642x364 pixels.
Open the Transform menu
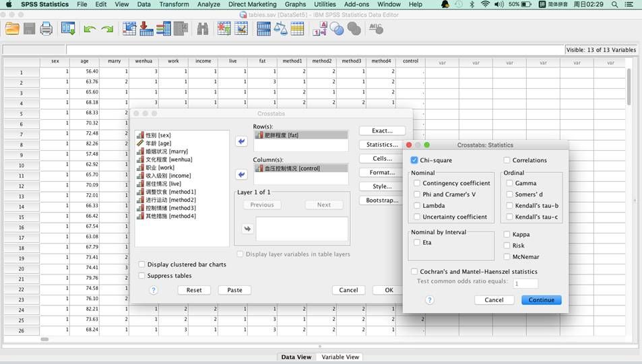[174, 5]
